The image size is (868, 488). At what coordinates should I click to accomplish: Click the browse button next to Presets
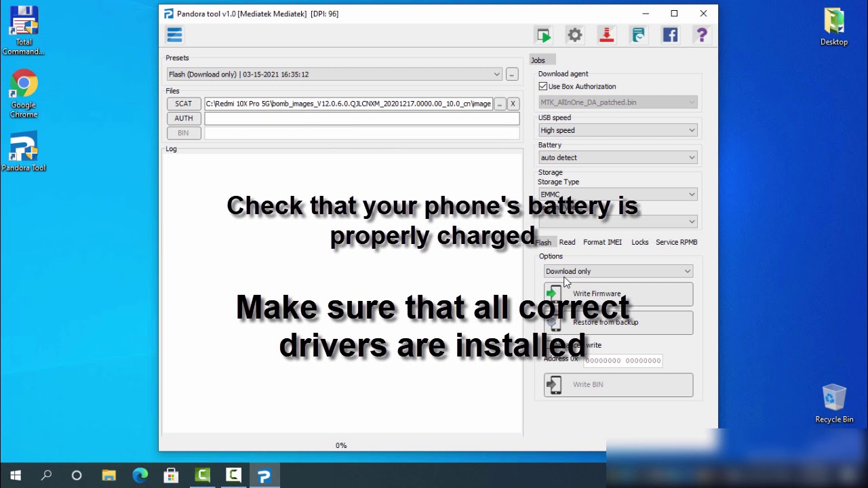coord(512,75)
